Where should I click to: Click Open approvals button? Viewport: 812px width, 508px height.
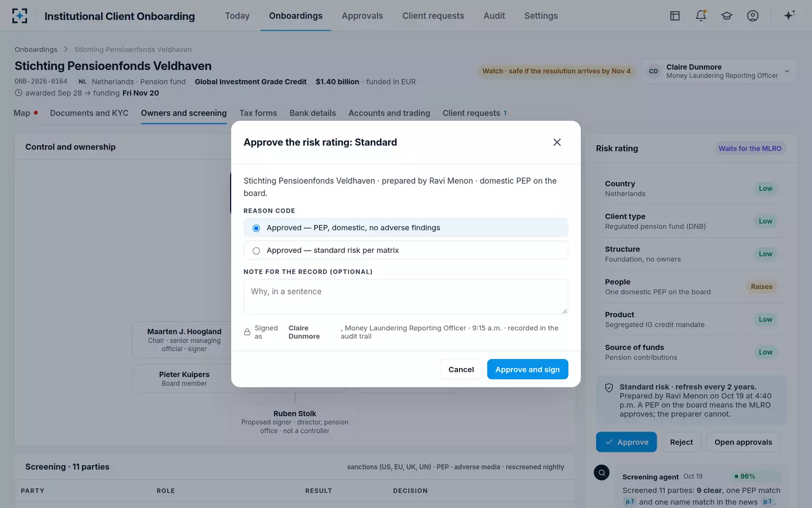point(743,442)
